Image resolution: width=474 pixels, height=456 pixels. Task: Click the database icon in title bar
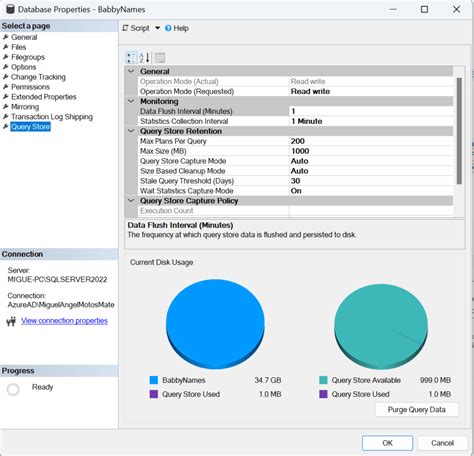click(10, 9)
